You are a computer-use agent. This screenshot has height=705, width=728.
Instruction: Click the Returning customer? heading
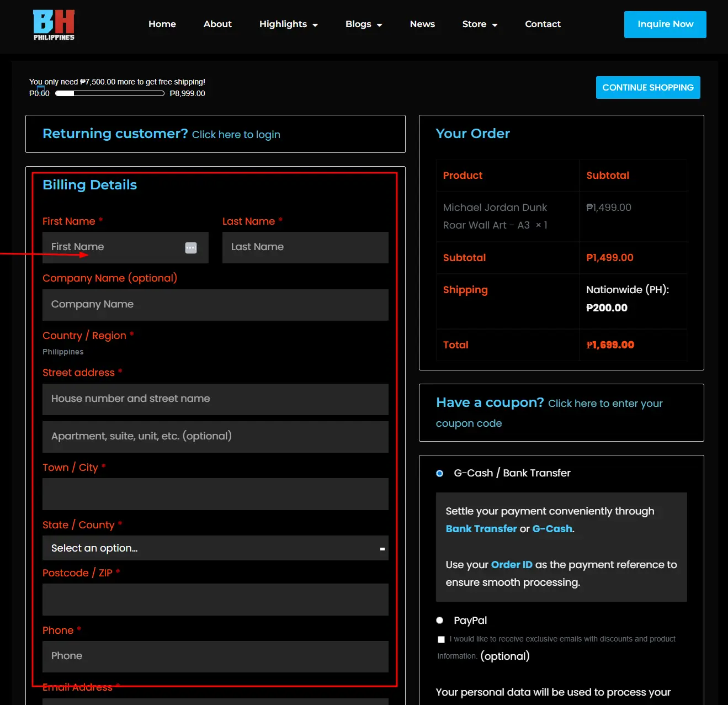(115, 134)
